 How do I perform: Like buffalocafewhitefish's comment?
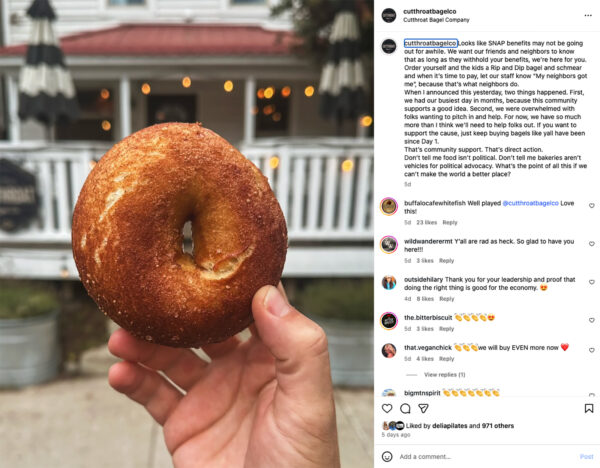(592, 205)
